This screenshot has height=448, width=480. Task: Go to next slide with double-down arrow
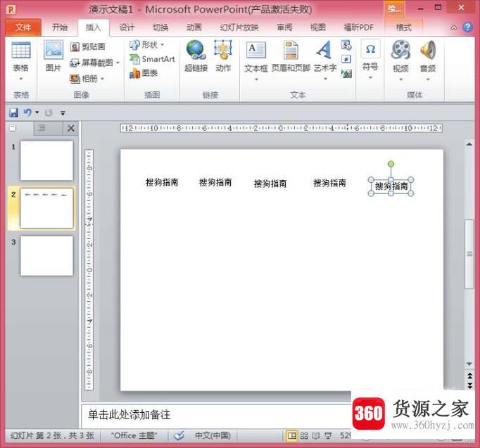[469, 385]
